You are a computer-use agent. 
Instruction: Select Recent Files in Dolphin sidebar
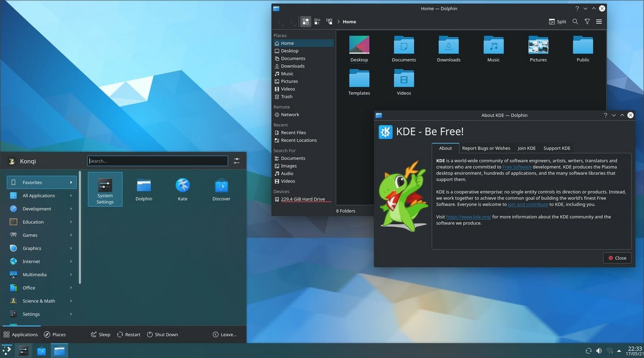click(303, 132)
